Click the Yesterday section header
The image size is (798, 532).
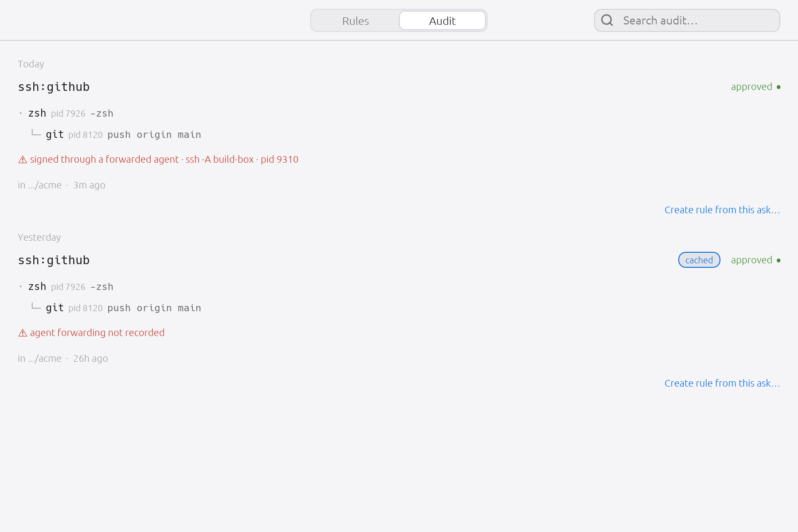(x=39, y=238)
